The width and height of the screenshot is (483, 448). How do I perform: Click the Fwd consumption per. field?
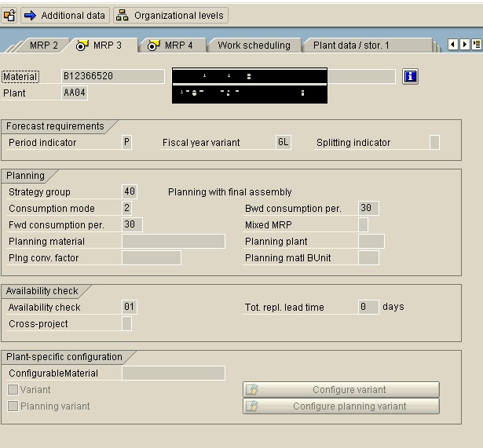[x=132, y=224]
